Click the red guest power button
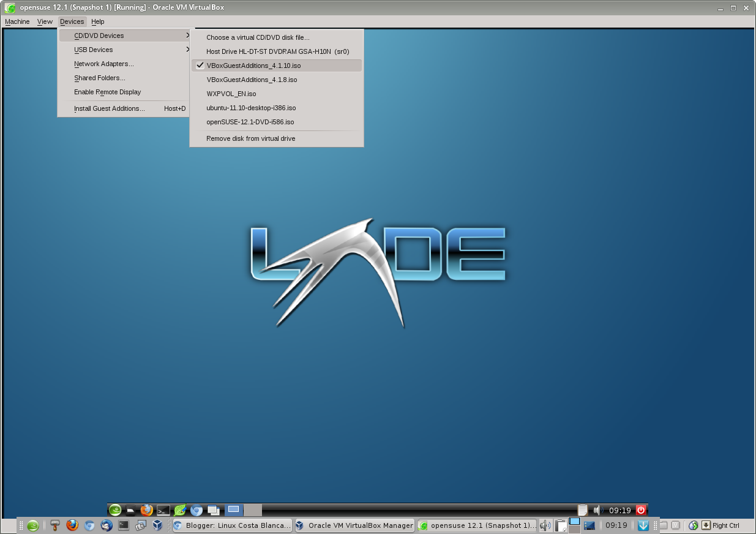 641,510
